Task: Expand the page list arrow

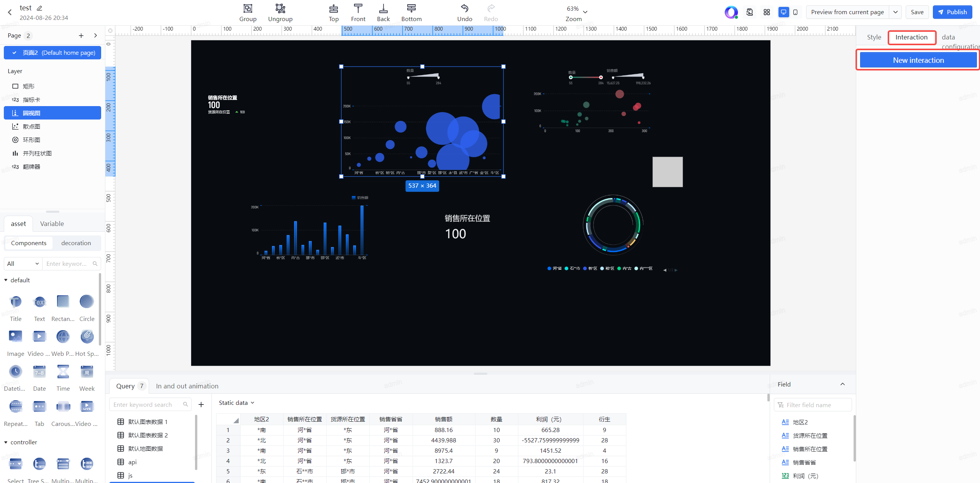Action: (x=95, y=36)
